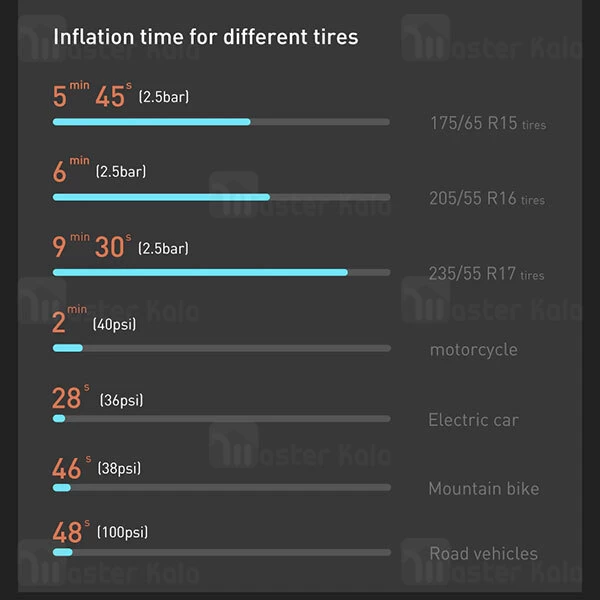
Task: Select the "Inflation time for different tires" heading
Action: click(x=205, y=38)
